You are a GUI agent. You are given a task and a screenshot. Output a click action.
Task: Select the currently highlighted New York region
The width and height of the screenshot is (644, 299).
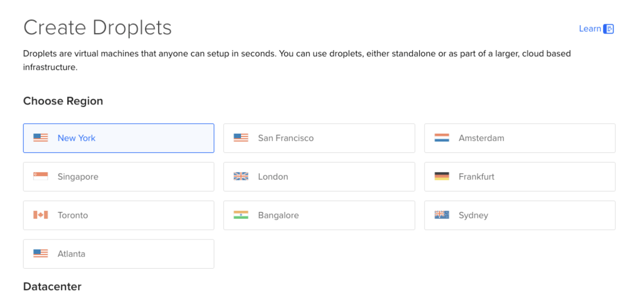point(118,138)
